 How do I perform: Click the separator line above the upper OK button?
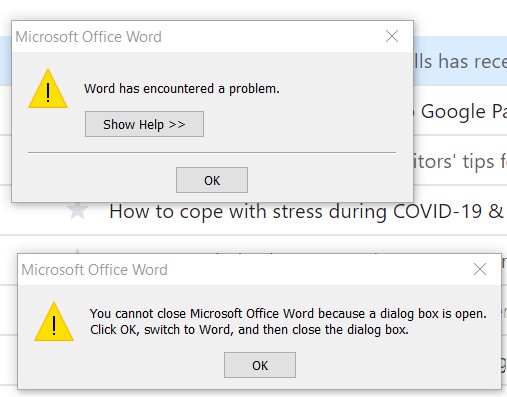[212, 152]
